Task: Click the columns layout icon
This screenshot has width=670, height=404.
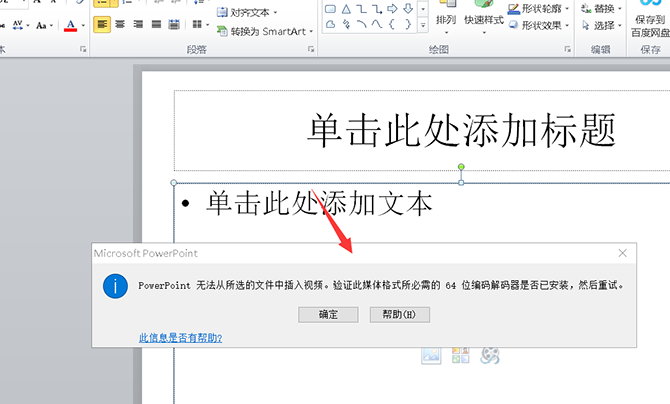Action: 197,24
